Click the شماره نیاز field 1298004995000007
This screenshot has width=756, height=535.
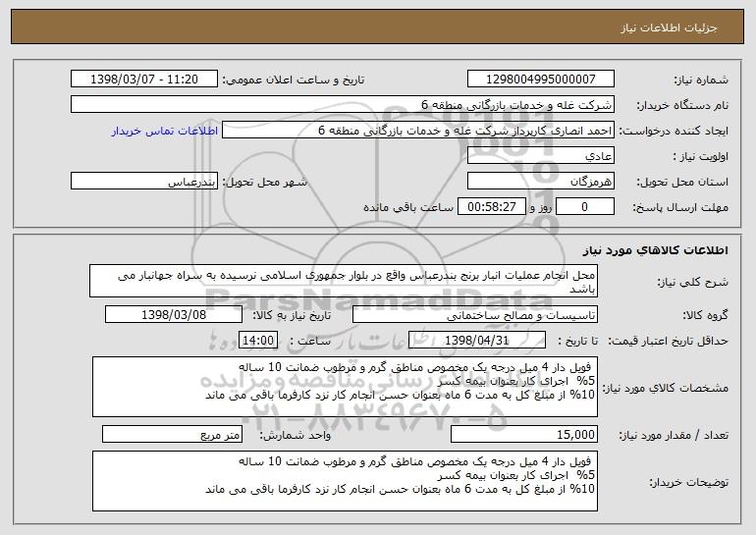540,80
